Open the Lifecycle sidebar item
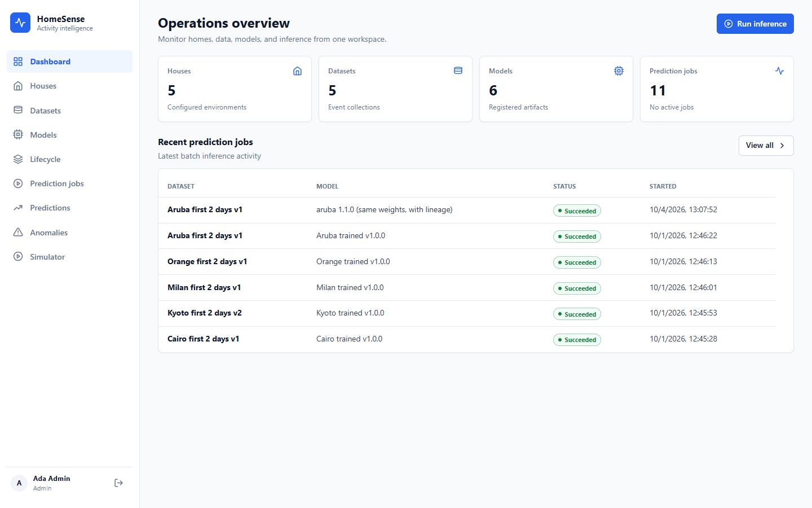The width and height of the screenshot is (812, 508). pos(69,159)
